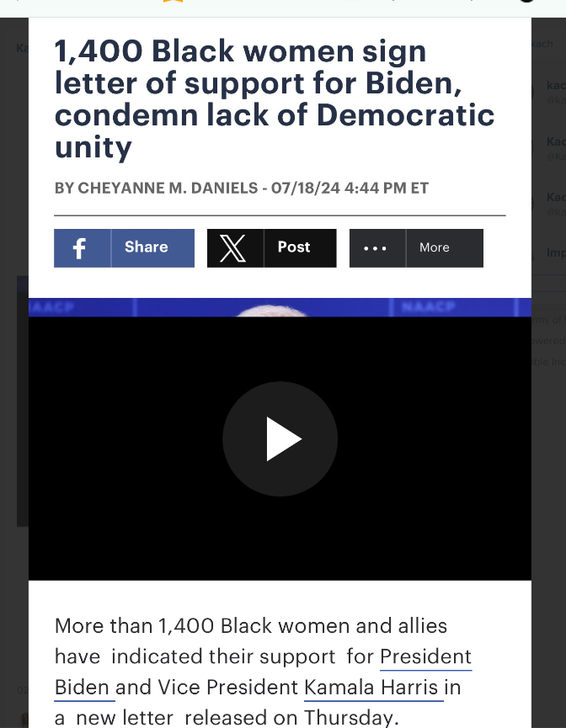The image size is (566, 728).
Task: Follow the Kamala Harris link
Action: tap(371, 687)
